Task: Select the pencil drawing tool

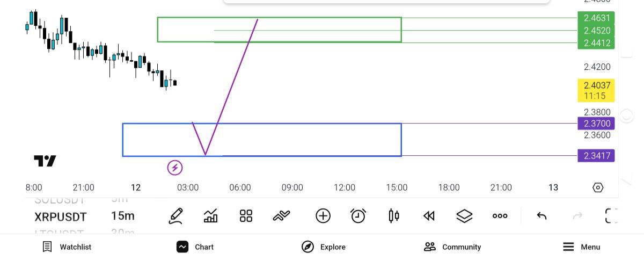Action: pos(175,216)
